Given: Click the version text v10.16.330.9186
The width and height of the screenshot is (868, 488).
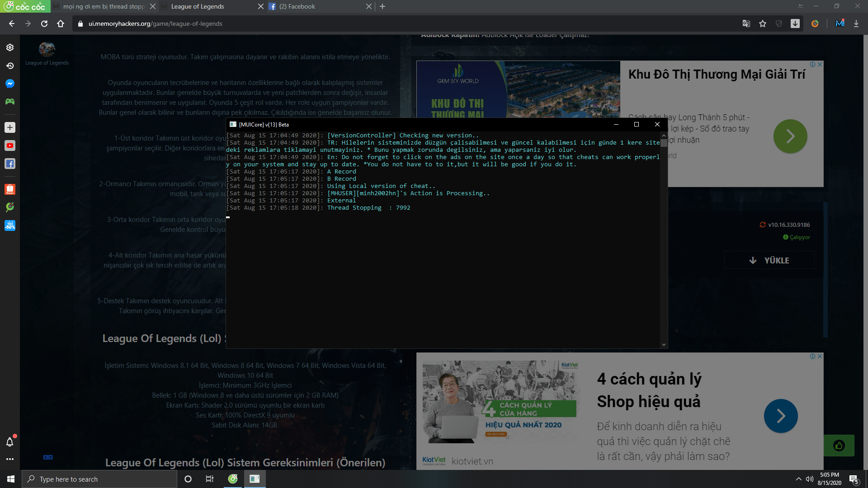Looking at the screenshot, I should tap(789, 225).
